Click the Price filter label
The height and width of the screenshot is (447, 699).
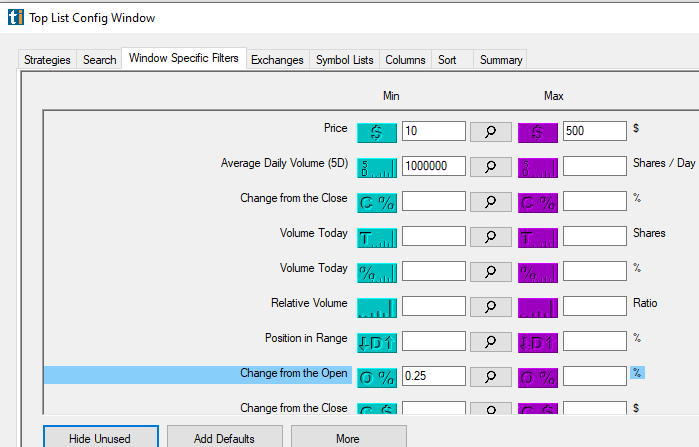(335, 128)
